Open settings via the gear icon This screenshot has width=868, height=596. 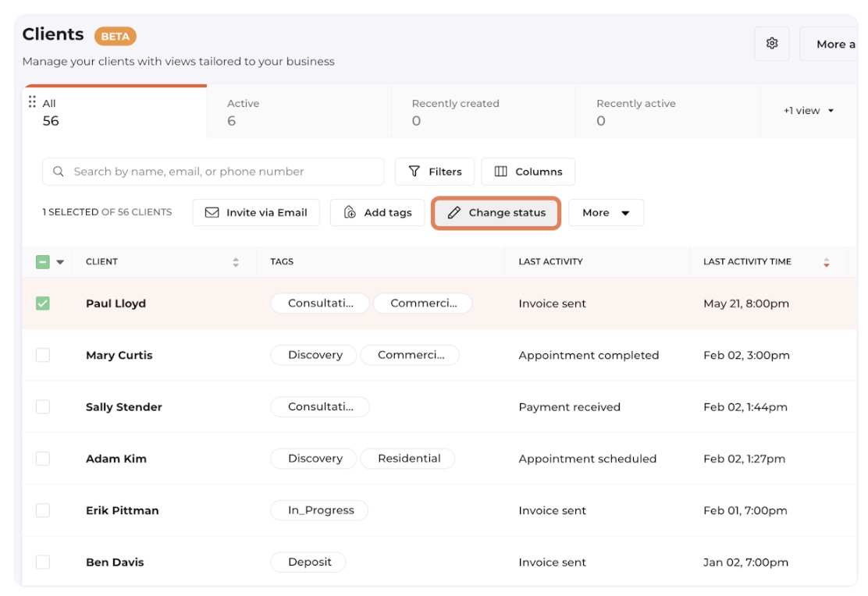[772, 43]
